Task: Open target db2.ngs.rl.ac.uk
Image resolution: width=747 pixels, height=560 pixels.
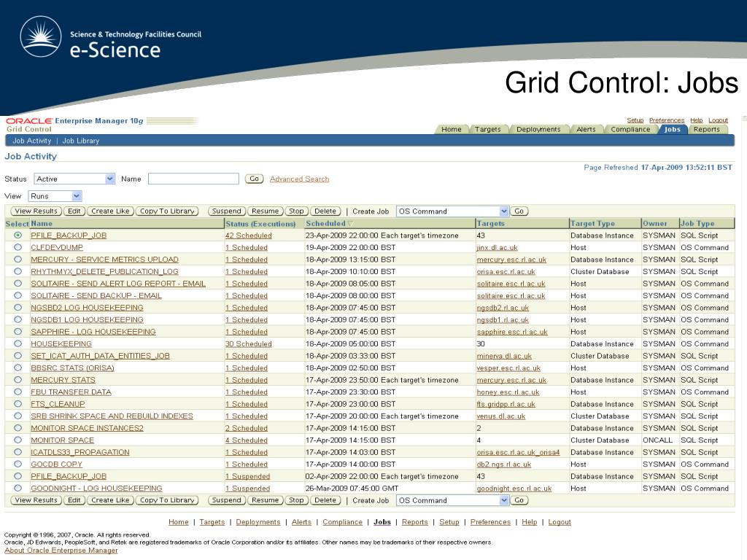Action: [503, 464]
